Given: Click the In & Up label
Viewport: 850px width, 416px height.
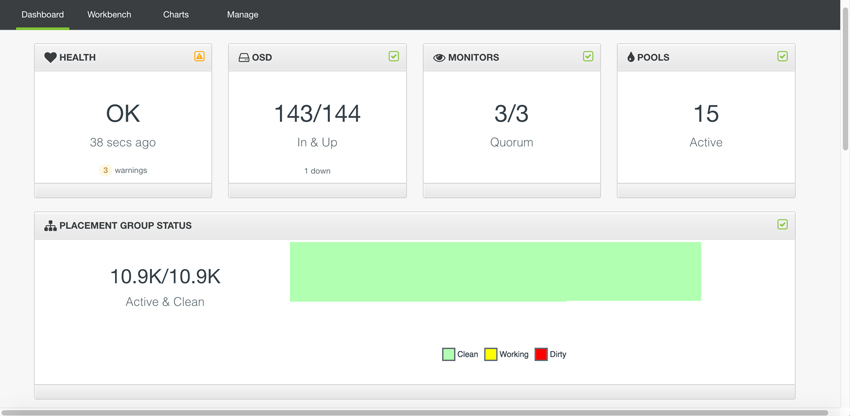Looking at the screenshot, I should tap(317, 143).
